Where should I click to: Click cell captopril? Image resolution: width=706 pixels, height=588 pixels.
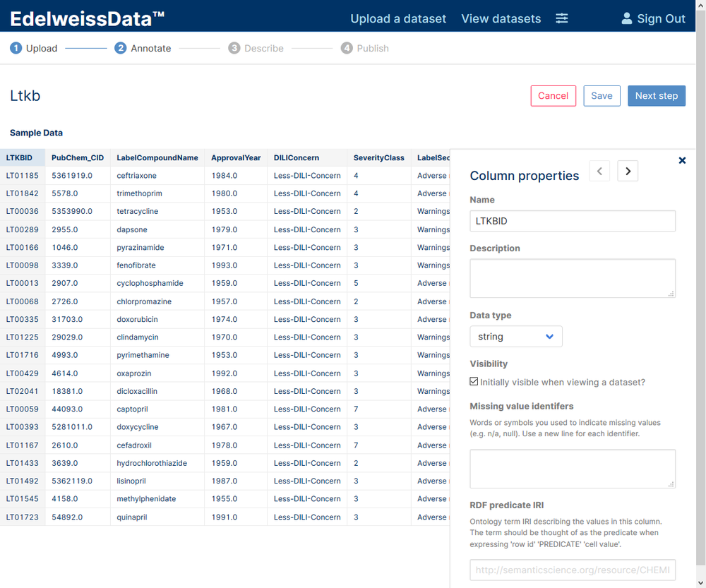(157, 409)
